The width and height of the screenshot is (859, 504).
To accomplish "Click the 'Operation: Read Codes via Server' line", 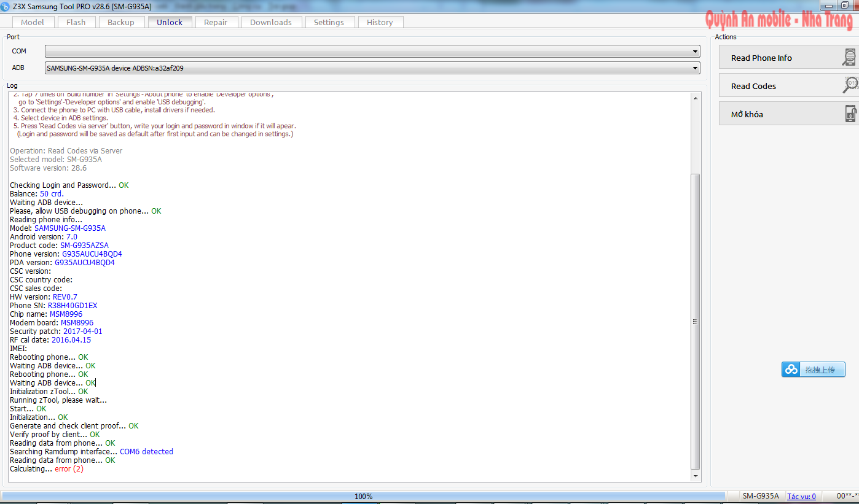I will point(66,151).
